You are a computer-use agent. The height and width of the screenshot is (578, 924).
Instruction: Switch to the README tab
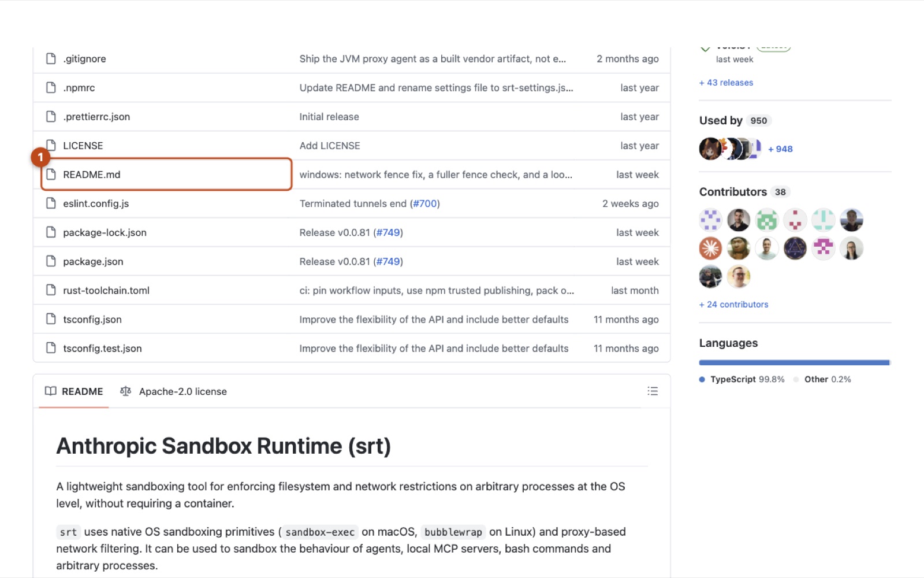tap(74, 391)
